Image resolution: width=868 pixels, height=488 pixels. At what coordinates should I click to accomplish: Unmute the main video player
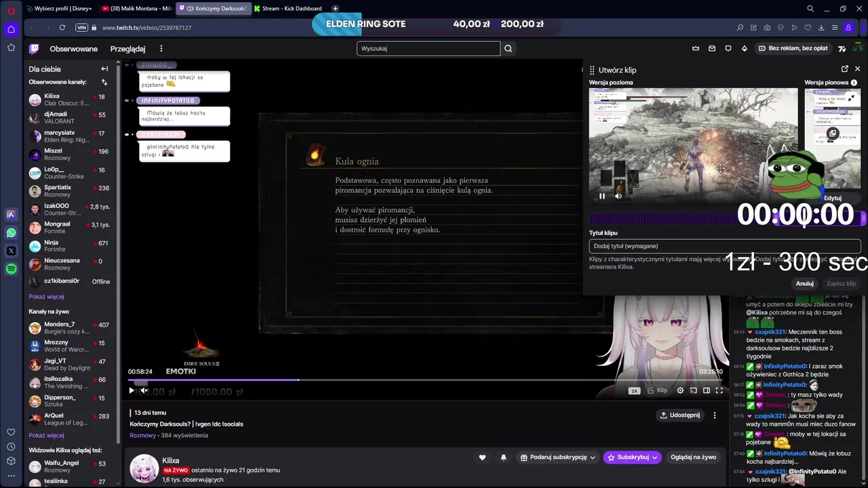[x=144, y=390]
